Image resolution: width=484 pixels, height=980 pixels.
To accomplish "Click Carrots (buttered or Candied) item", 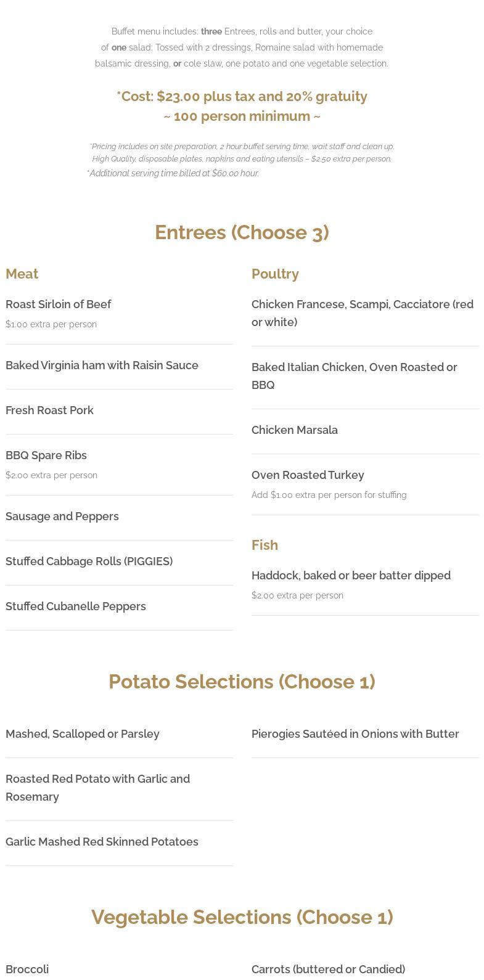I will click(x=328, y=970).
